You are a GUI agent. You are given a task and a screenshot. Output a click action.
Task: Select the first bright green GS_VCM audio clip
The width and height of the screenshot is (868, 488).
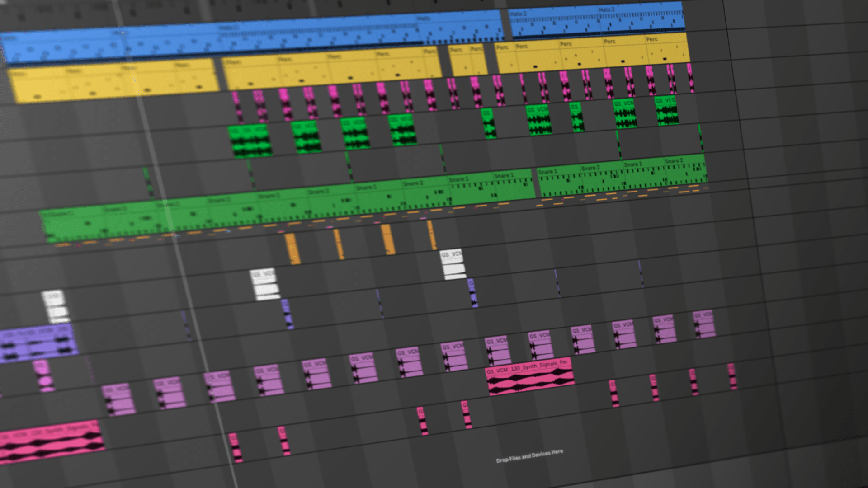tap(250, 141)
